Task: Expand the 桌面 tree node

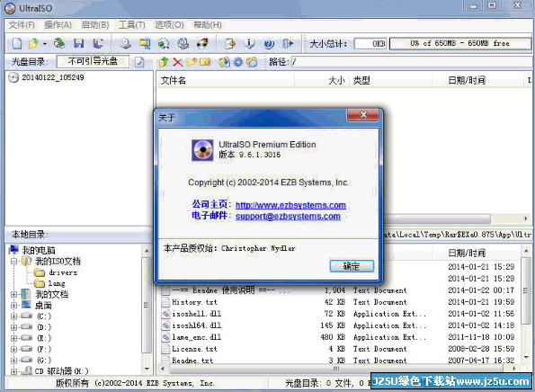Action: coord(13,306)
